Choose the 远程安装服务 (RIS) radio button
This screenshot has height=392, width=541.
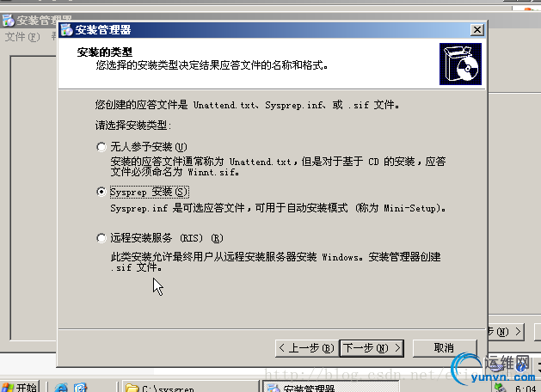(101, 238)
